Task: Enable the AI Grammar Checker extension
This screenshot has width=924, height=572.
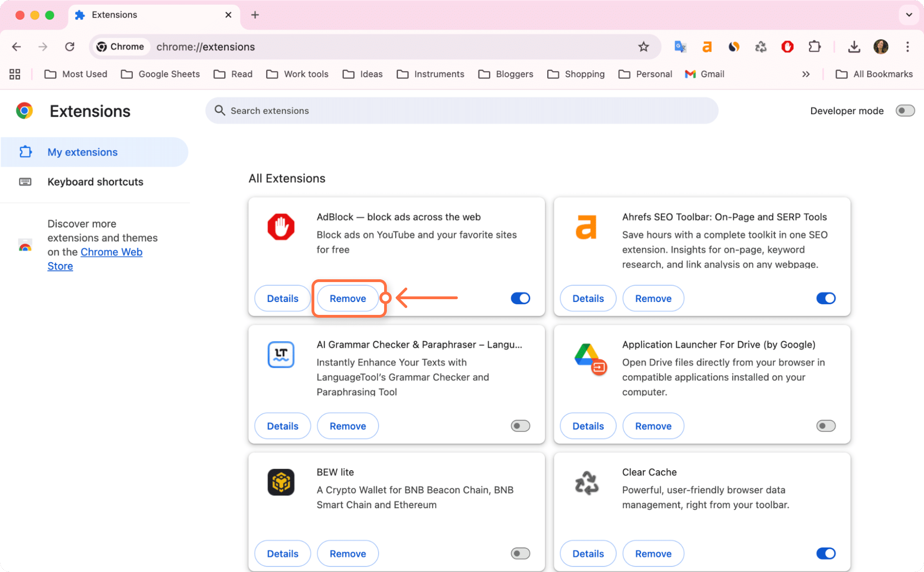Action: [x=520, y=425]
